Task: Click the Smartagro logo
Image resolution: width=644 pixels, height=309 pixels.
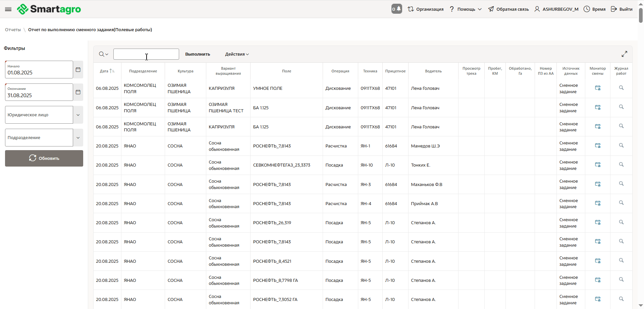Action: (49, 9)
